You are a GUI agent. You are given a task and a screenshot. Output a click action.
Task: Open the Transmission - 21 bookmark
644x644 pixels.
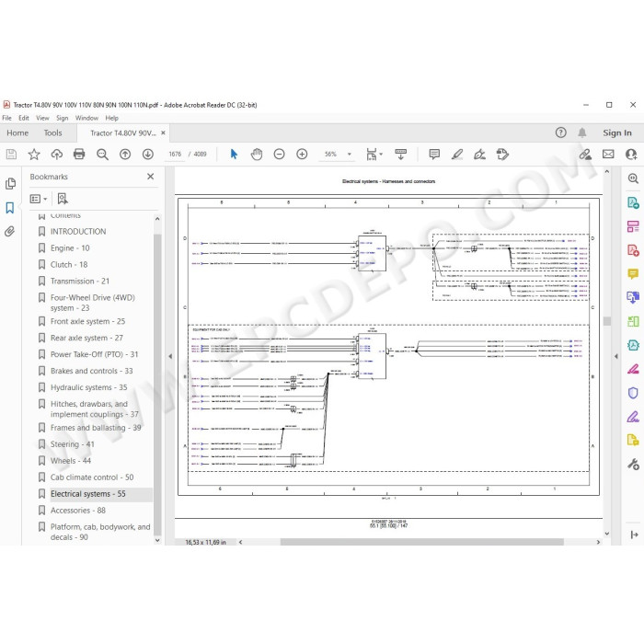(80, 281)
